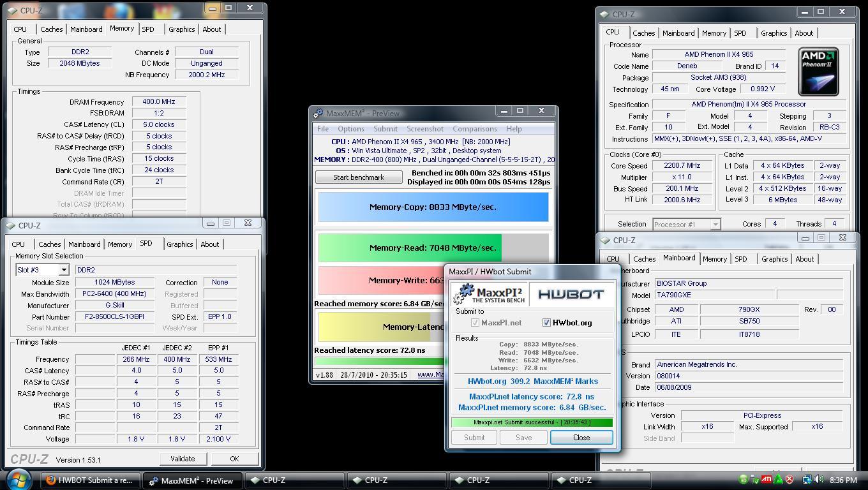
Task: Click title icon of CPU-Z Mainboard window
Action: tap(605, 240)
